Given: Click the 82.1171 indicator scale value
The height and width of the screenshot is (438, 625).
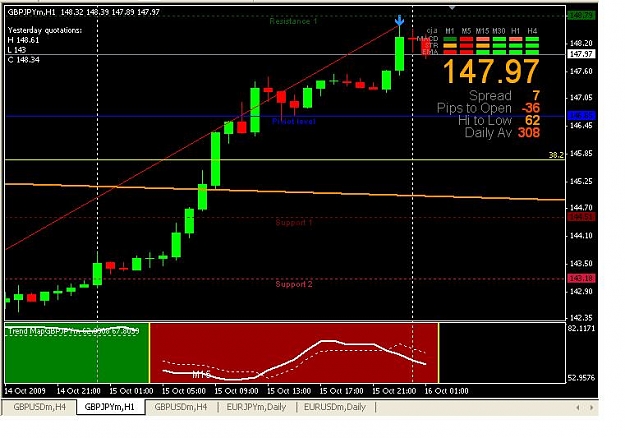Looking at the screenshot, I should [581, 328].
